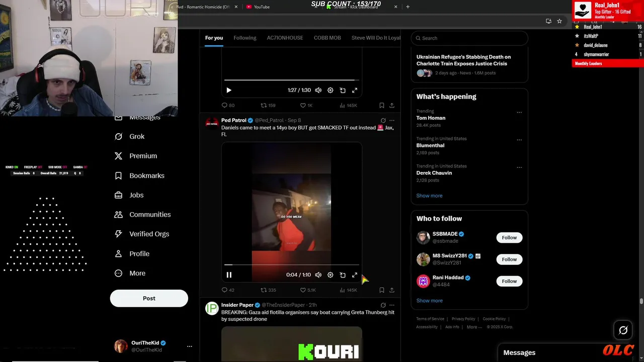Share the upper video post
This screenshot has height=362, width=644.
click(392, 105)
